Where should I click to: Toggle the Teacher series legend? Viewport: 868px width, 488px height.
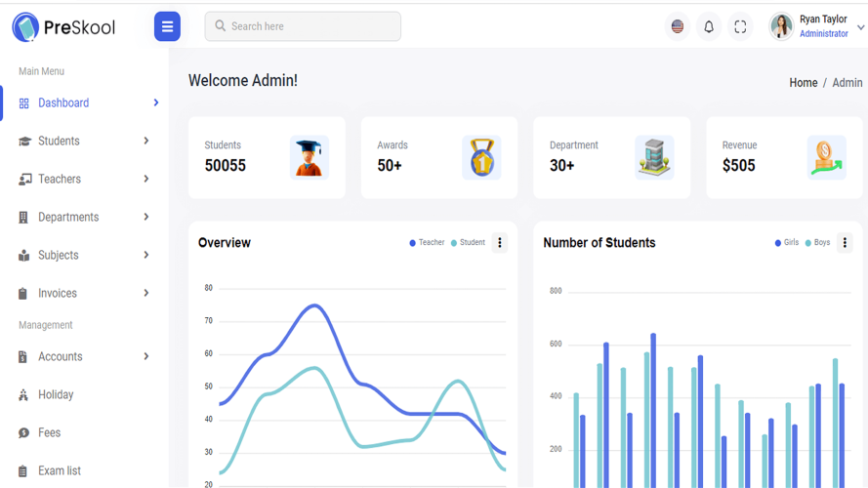tap(427, 242)
